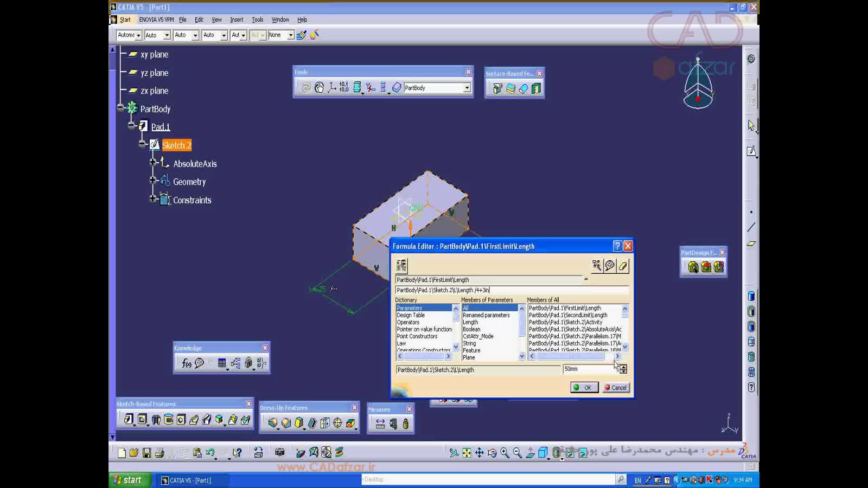Viewport: 868px width, 488px height.
Task: Select the Edge Fillet tool in Dress-Up Features
Action: click(x=273, y=423)
